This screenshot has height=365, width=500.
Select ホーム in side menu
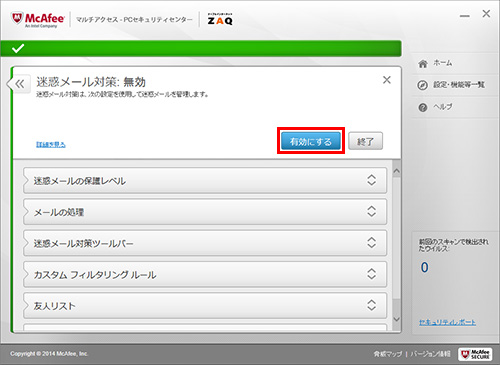click(x=443, y=63)
